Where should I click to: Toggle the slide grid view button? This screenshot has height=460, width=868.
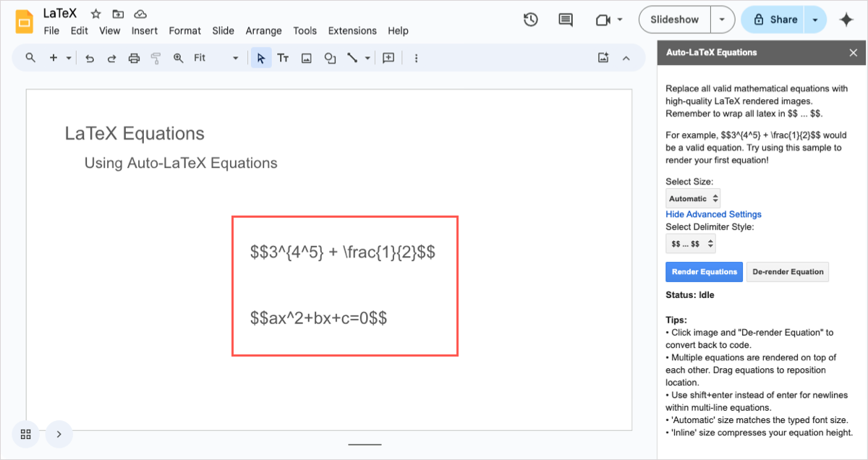(x=26, y=434)
